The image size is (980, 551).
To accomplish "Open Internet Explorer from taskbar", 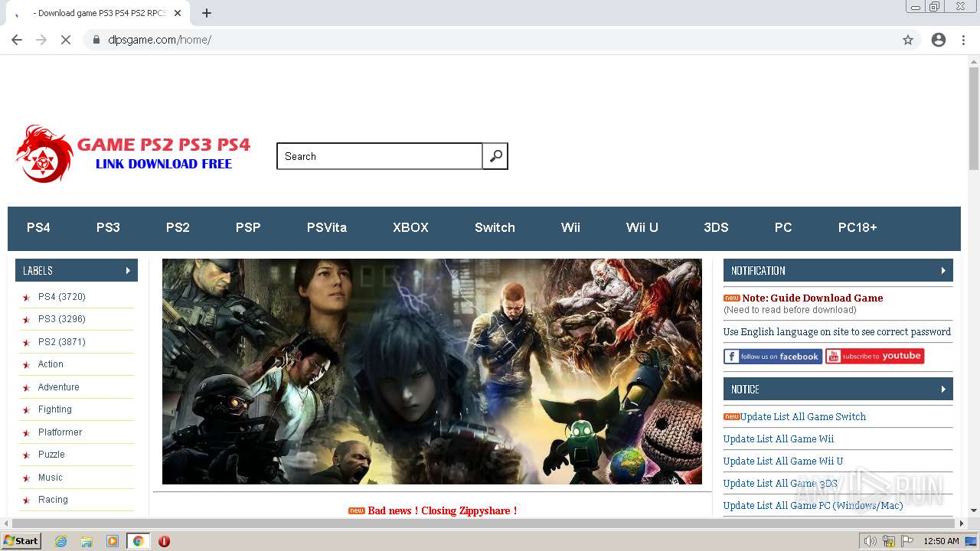I will pos(60,541).
